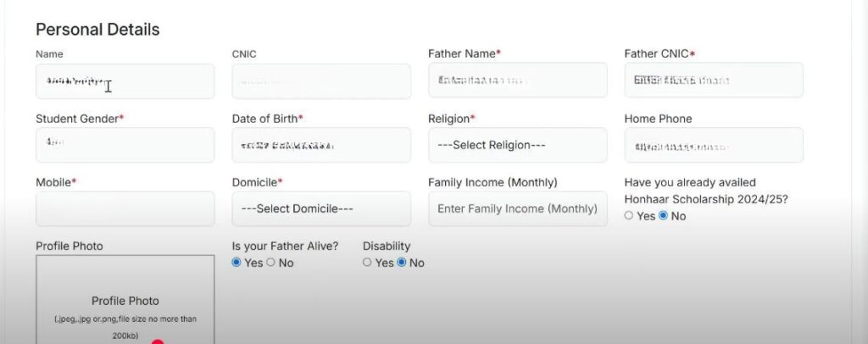
Task: Click the Name input field
Action: pyautogui.click(x=125, y=81)
